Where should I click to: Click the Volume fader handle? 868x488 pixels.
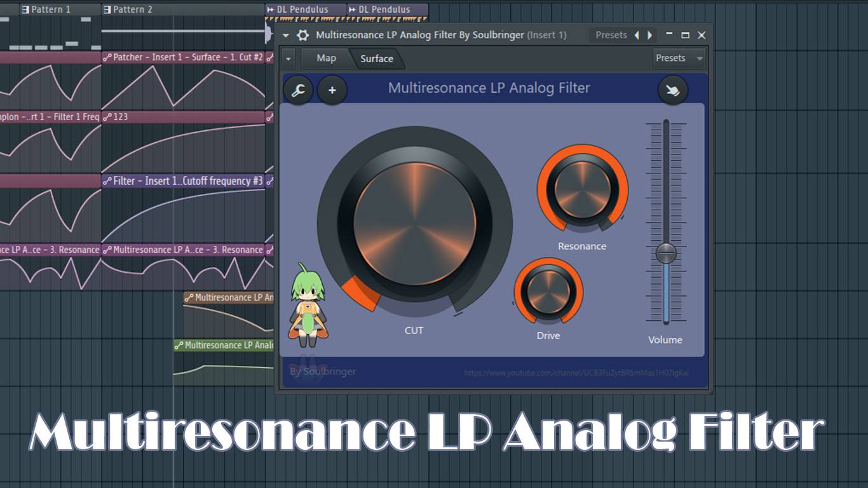tap(666, 253)
